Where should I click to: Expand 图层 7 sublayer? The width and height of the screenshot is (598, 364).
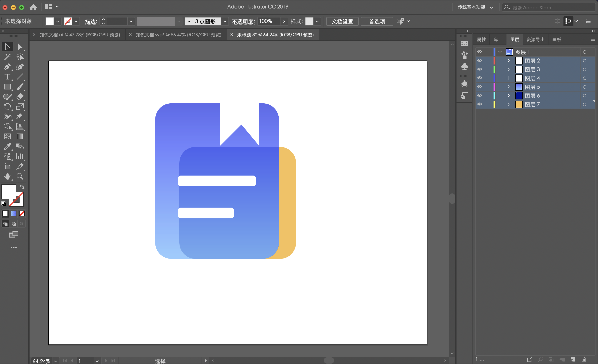pyautogui.click(x=509, y=104)
